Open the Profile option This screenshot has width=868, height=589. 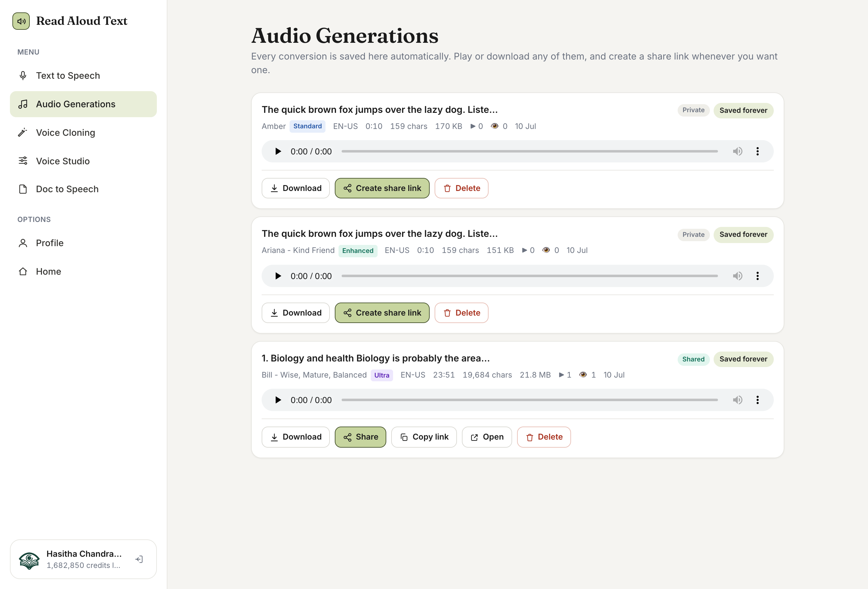pyautogui.click(x=83, y=243)
